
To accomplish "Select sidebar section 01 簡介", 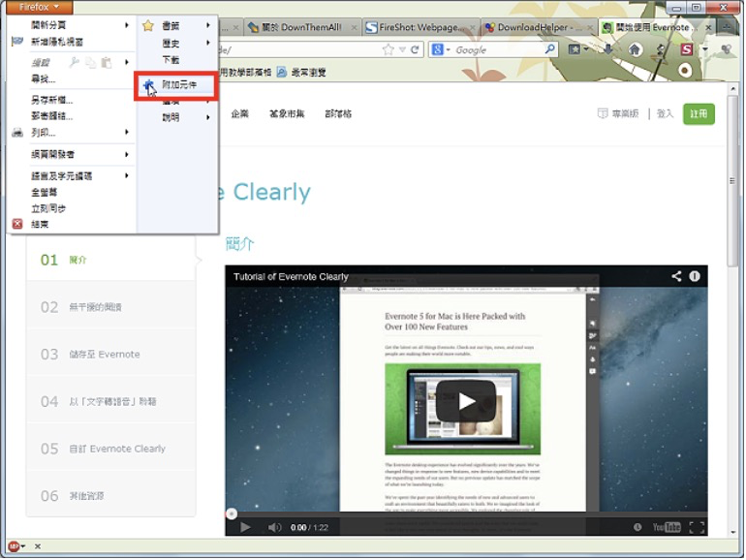I will pos(110,260).
